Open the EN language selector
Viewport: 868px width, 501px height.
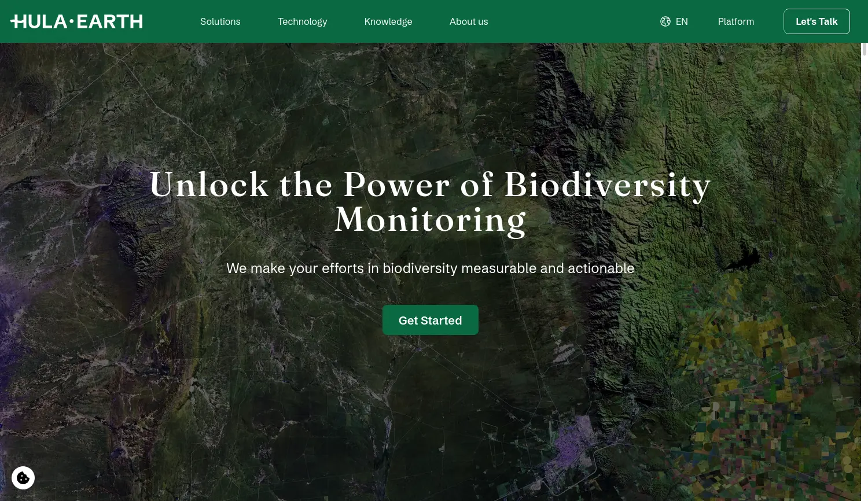point(681,21)
